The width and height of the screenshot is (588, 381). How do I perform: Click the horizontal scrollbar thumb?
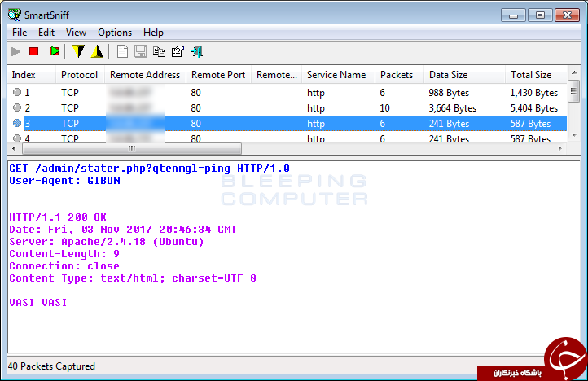(x=132, y=148)
